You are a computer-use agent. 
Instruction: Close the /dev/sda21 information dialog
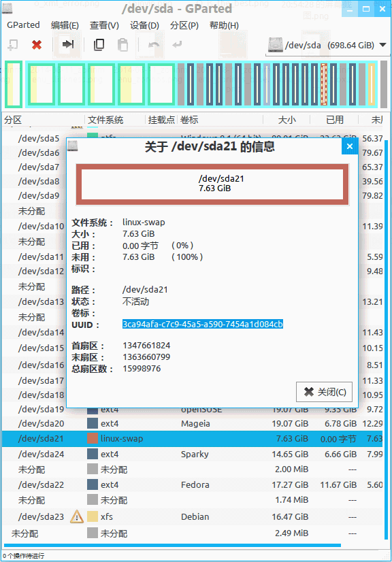tap(350, 146)
